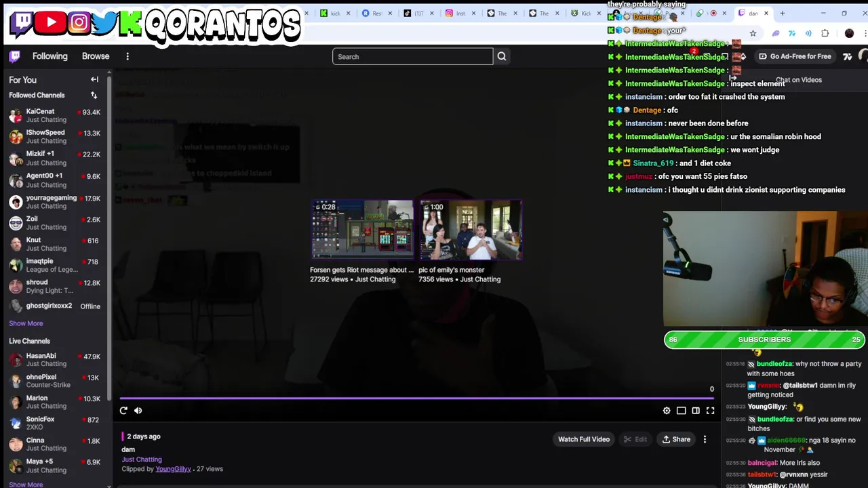Toggle player mini mode
The width and height of the screenshot is (868, 488).
682,410
